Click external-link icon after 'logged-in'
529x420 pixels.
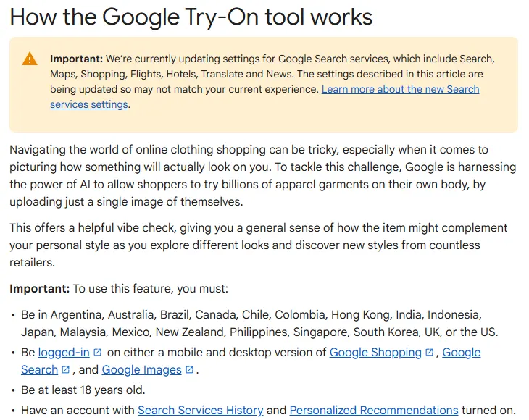click(x=98, y=352)
